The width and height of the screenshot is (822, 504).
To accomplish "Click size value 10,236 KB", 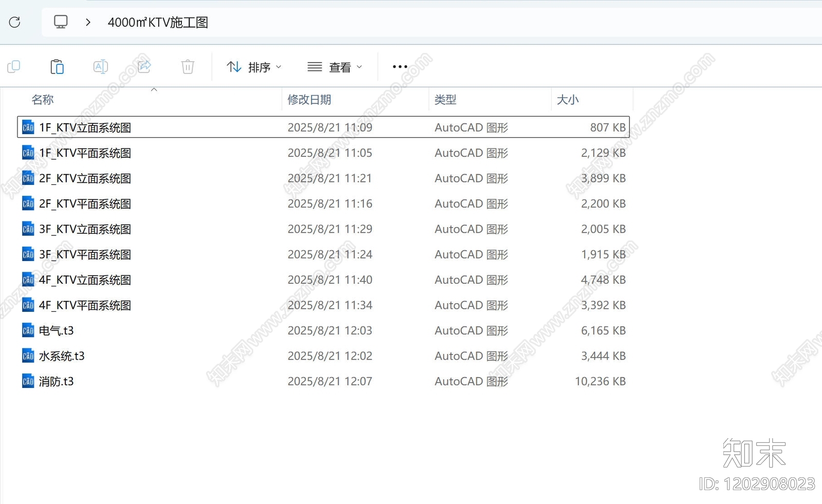I will (600, 381).
